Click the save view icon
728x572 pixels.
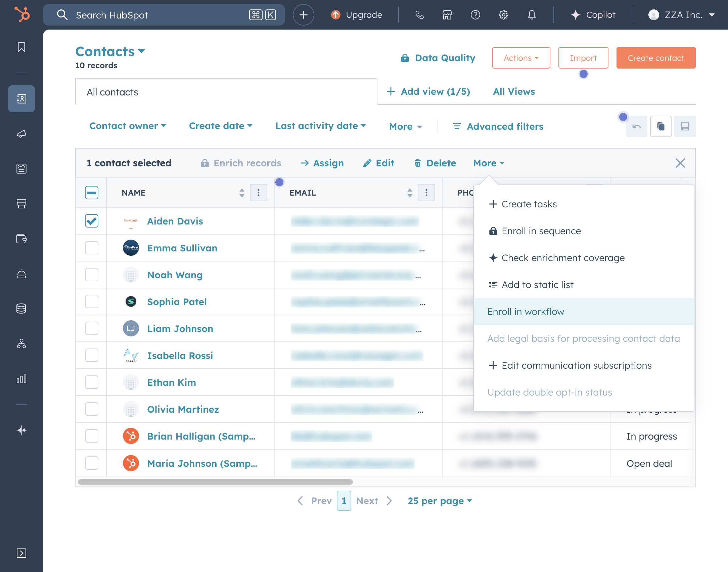(685, 126)
